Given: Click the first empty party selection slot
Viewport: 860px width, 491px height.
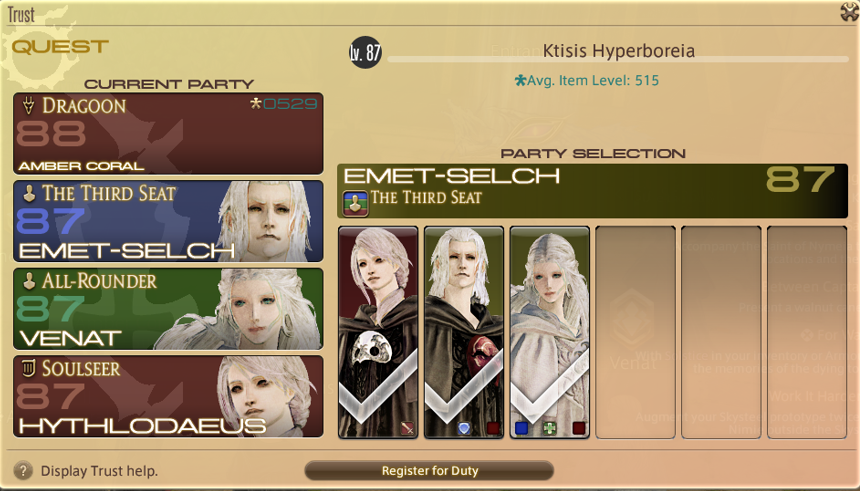Looking at the screenshot, I should 635,332.
